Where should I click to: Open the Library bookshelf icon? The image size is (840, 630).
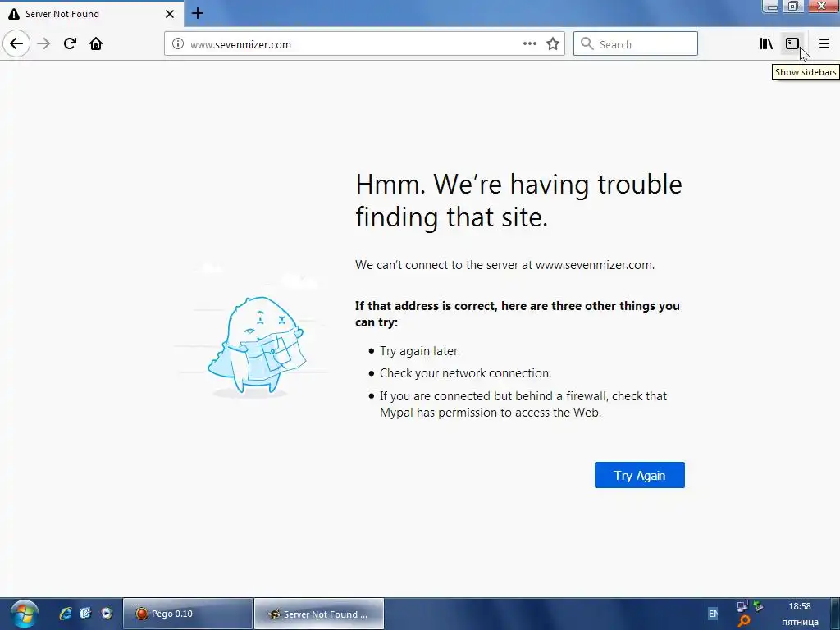click(766, 44)
